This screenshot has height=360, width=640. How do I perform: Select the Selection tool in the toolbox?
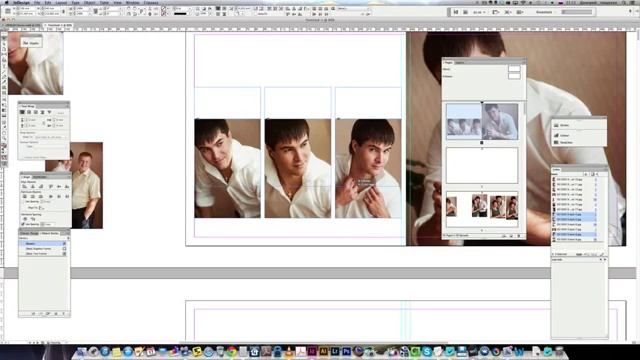(4, 38)
